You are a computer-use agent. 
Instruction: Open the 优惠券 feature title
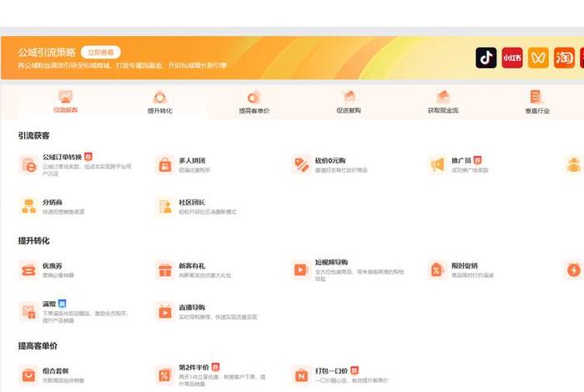pos(52,266)
